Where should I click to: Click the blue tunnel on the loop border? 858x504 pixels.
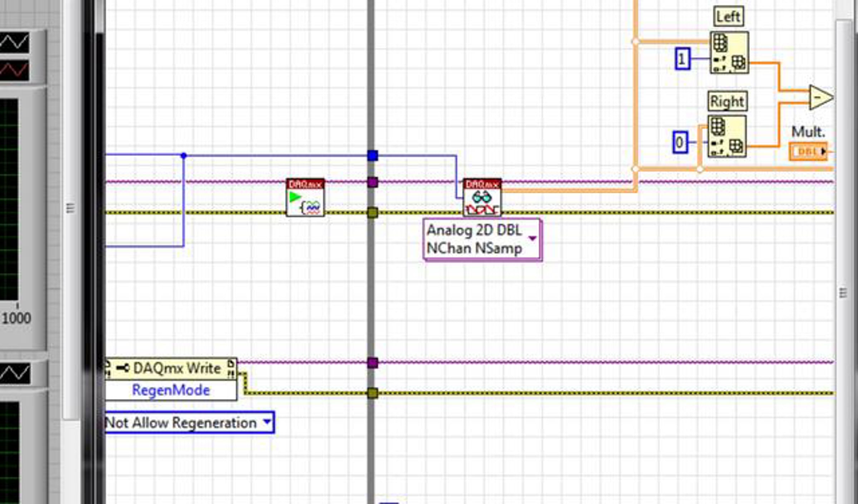pos(372,155)
